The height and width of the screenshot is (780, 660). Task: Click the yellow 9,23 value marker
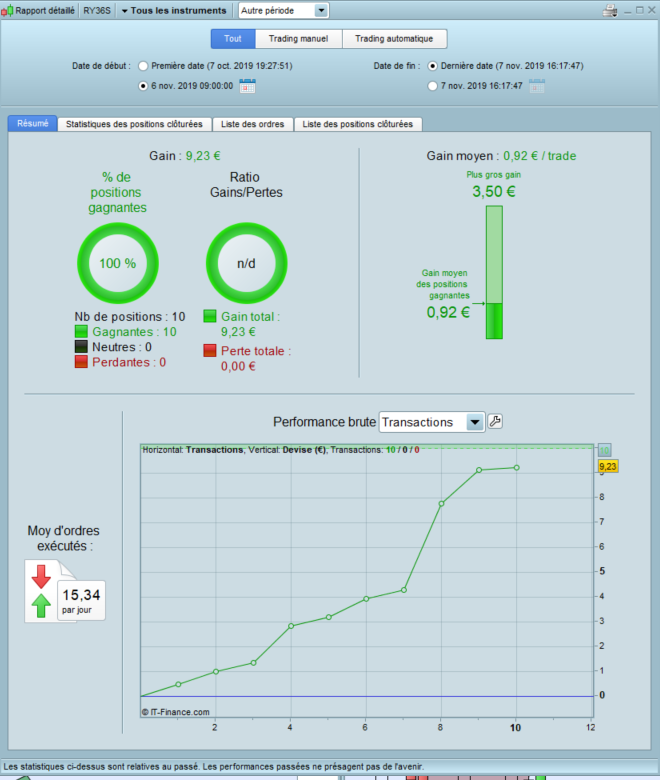click(608, 467)
